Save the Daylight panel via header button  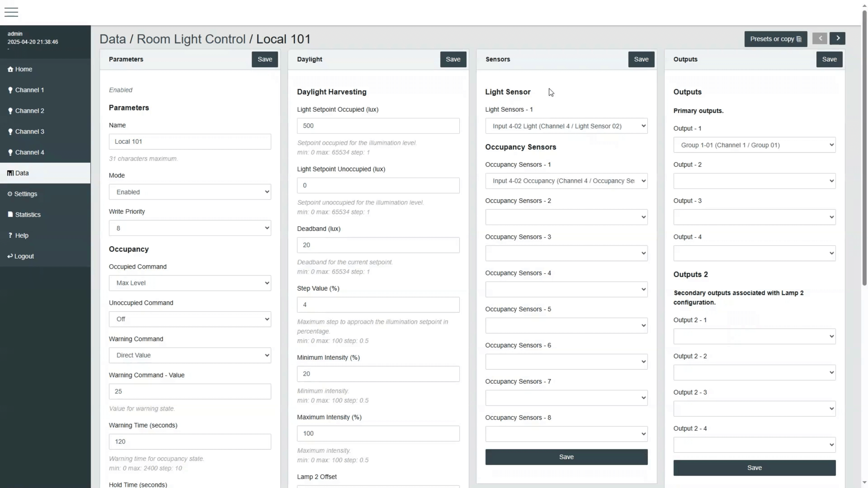click(x=453, y=59)
